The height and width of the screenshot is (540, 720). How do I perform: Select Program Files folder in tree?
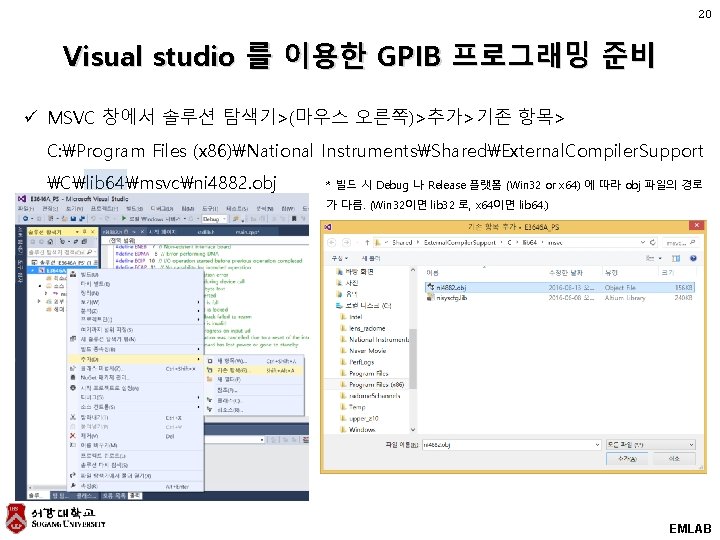364,373
